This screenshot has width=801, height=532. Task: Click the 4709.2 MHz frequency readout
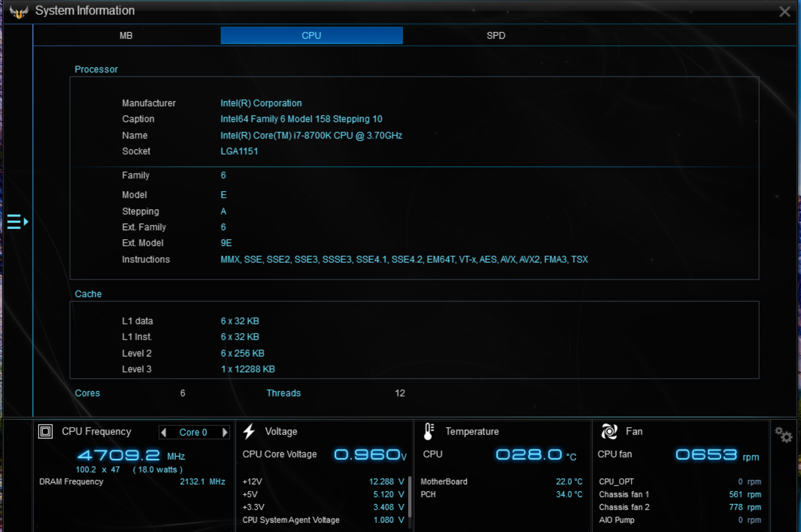pyautogui.click(x=119, y=456)
